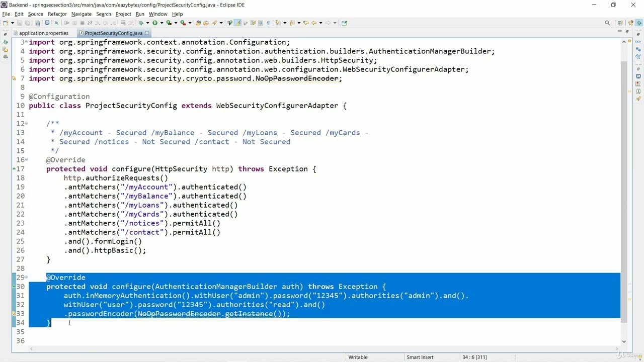644x362 pixels.
Task: Open the Source menu
Action: coord(35,14)
